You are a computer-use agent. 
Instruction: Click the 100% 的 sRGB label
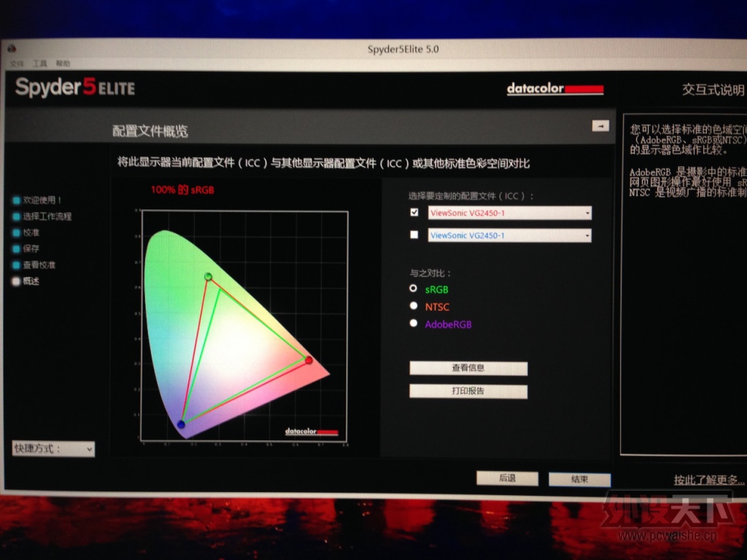[x=182, y=190]
